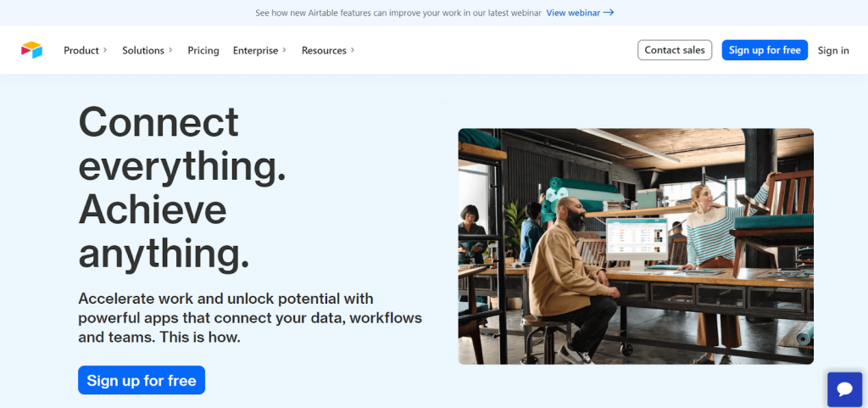Open the chat support bubble icon

845,389
